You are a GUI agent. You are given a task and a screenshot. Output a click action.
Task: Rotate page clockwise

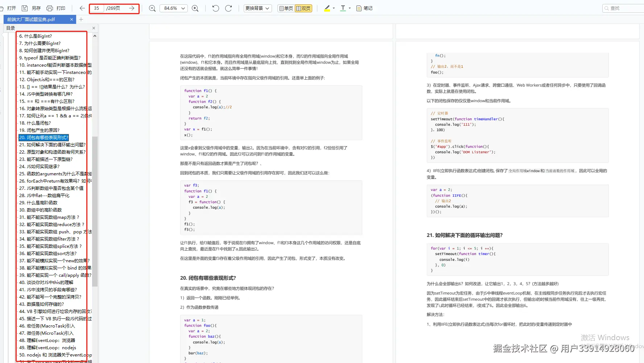(x=228, y=8)
